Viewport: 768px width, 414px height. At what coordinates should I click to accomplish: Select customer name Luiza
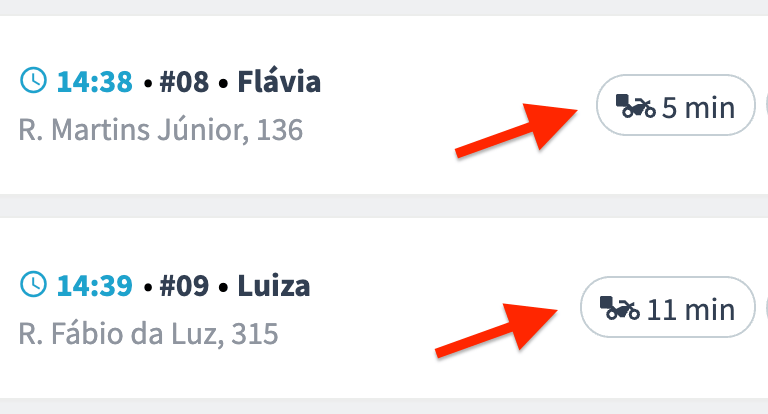(274, 285)
